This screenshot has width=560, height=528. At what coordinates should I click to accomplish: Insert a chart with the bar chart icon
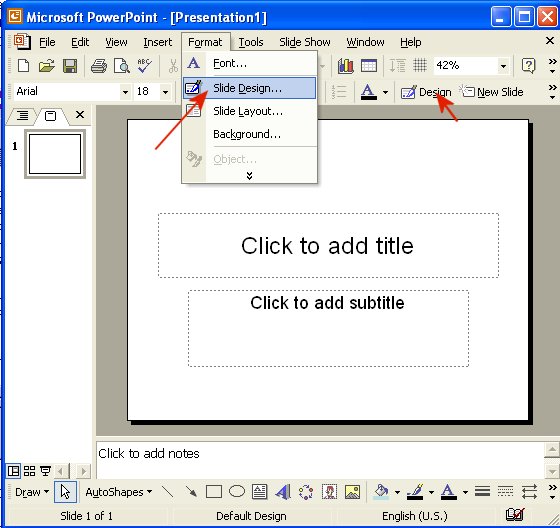point(345,66)
